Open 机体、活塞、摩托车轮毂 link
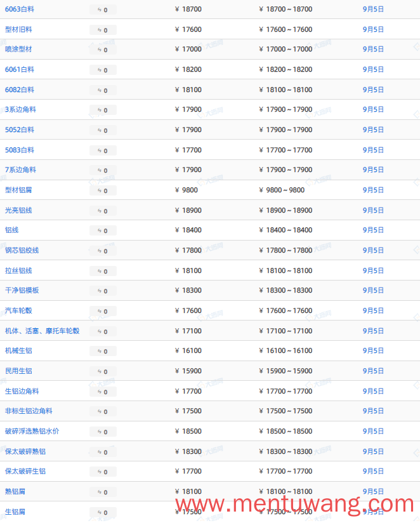The width and height of the screenshot is (420, 523). pos(42,331)
